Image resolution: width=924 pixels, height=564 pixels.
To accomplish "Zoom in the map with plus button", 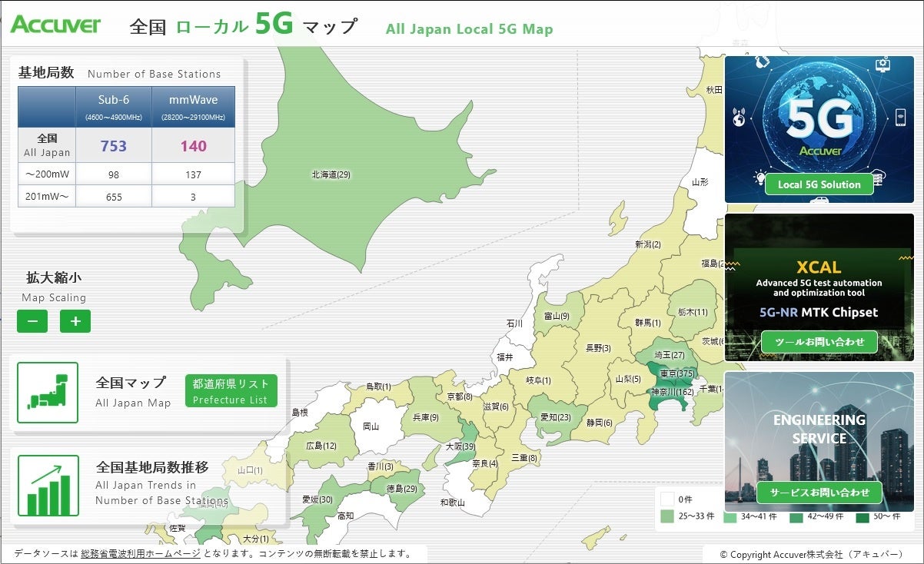I will [75, 321].
